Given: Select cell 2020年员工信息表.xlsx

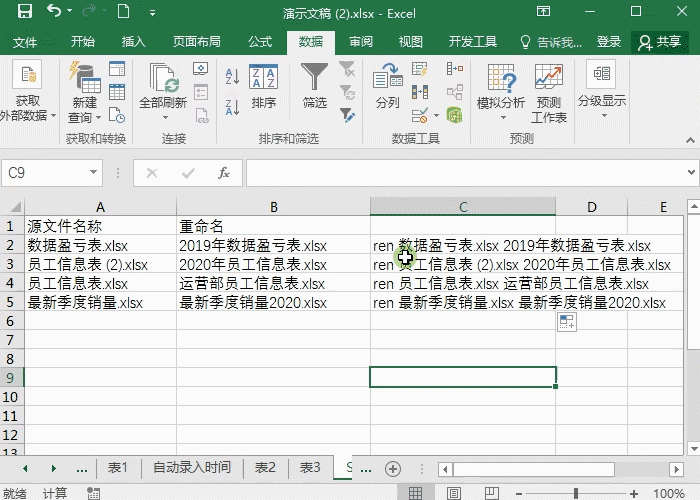Looking at the screenshot, I should point(273,264).
